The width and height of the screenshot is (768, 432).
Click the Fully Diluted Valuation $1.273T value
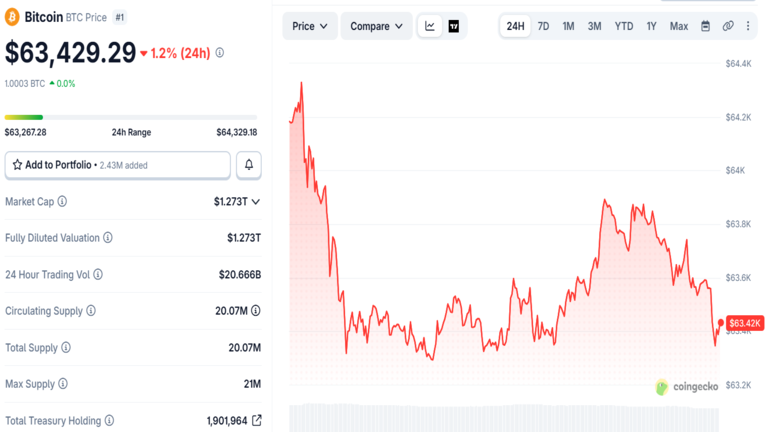pyautogui.click(x=244, y=238)
